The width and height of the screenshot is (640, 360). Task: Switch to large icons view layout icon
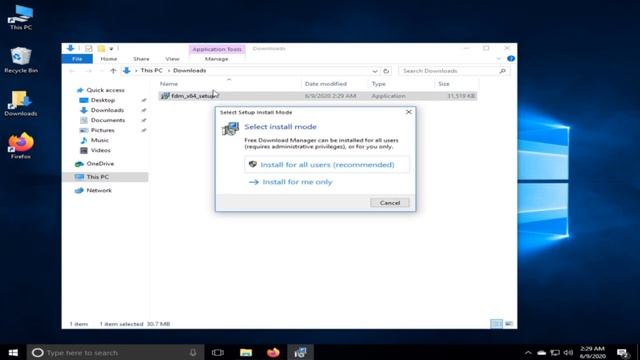coord(509,324)
